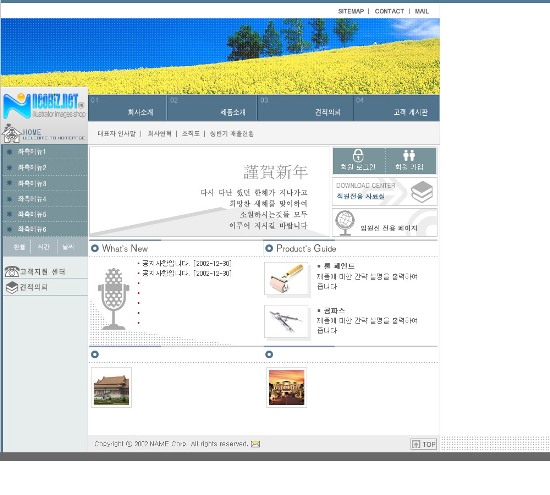Click the mail envelope icon in footer

[x=255, y=444]
